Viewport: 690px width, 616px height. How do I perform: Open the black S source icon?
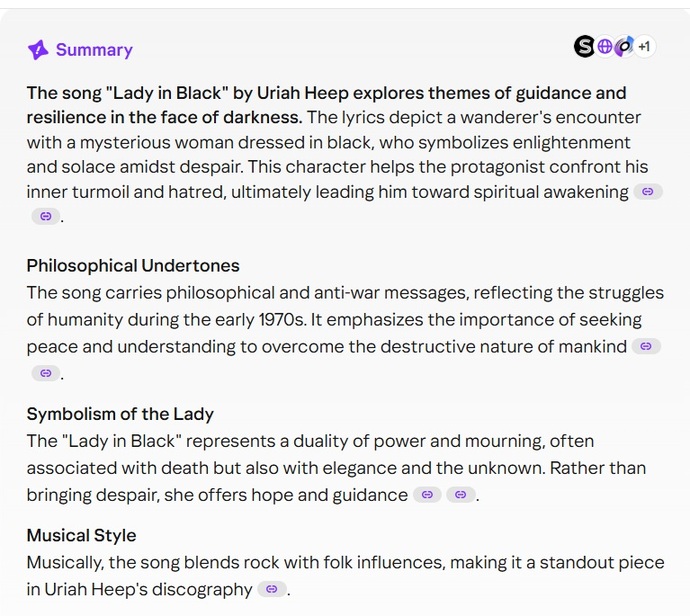584,46
